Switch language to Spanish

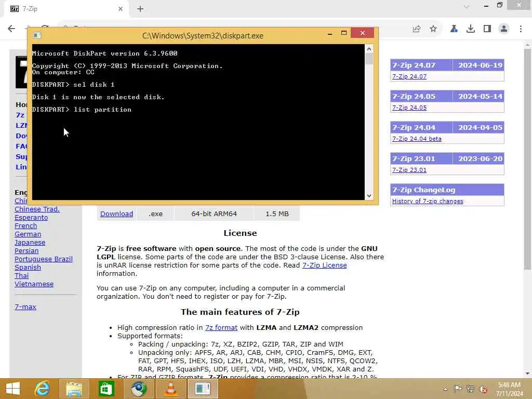[x=28, y=268]
